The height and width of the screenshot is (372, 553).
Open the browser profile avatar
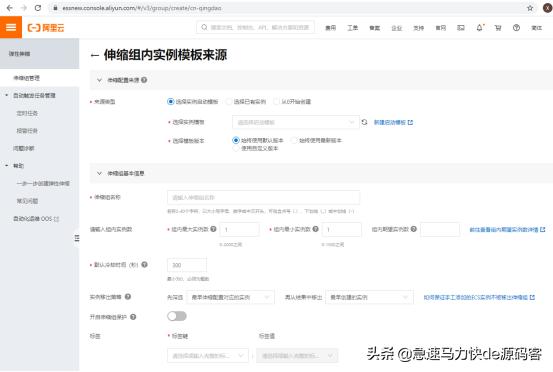[x=547, y=8]
